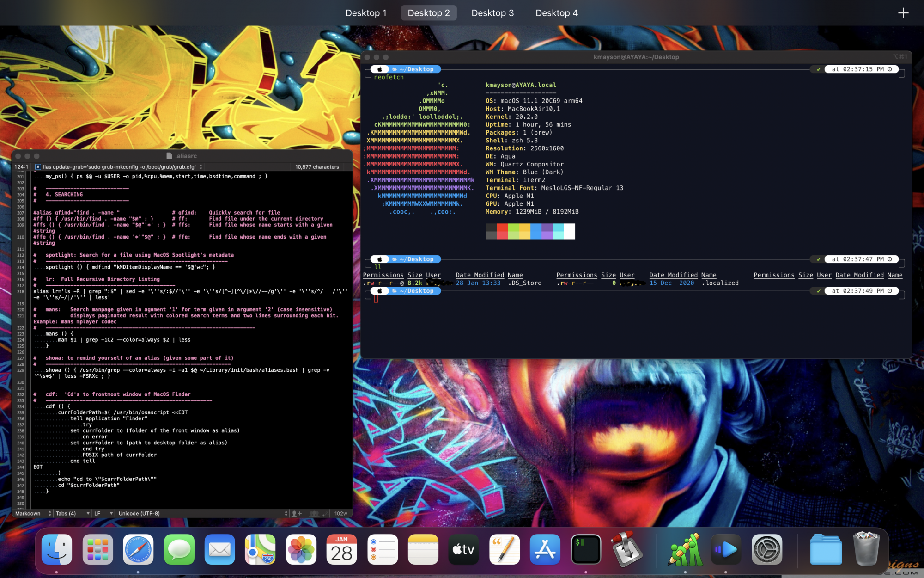
Task: Click the 'at 02:37:15 PM' timestamp in terminal
Action: point(858,69)
